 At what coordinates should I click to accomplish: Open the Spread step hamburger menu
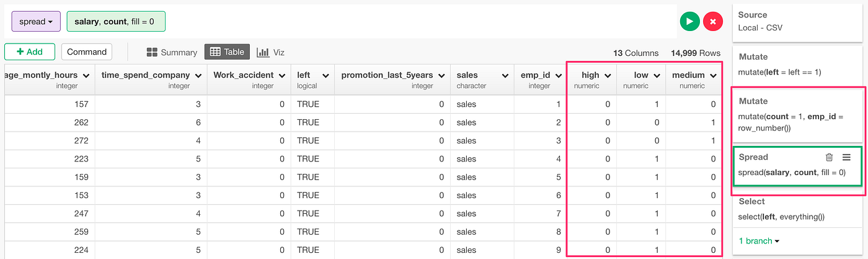(846, 158)
